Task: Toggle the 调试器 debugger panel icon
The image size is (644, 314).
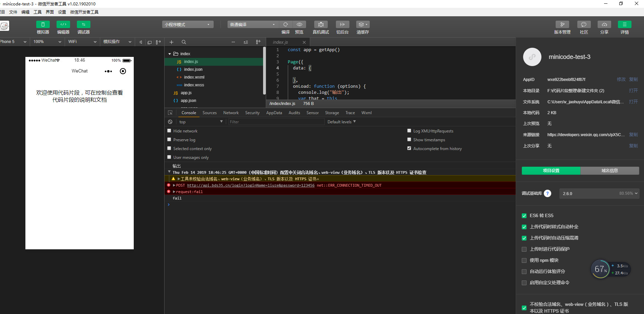Action: click(x=84, y=24)
